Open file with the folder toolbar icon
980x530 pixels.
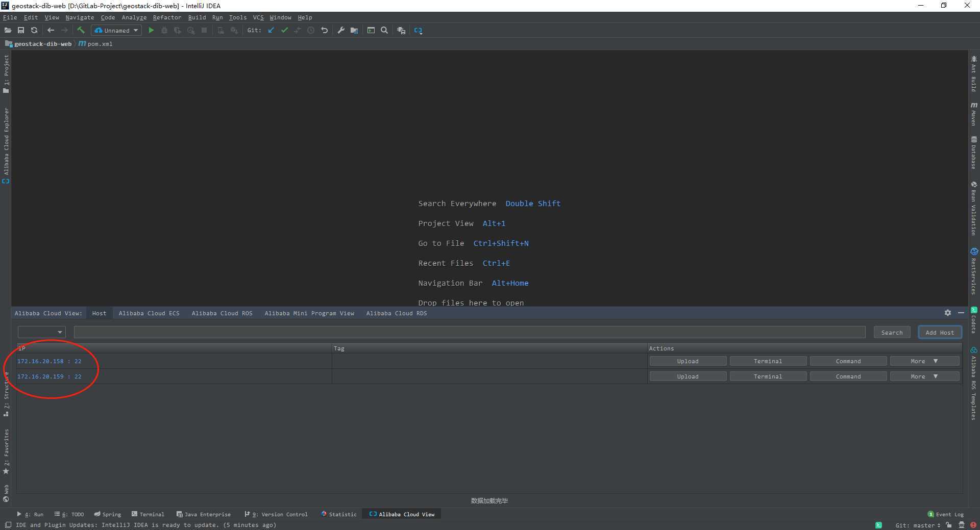(8, 31)
